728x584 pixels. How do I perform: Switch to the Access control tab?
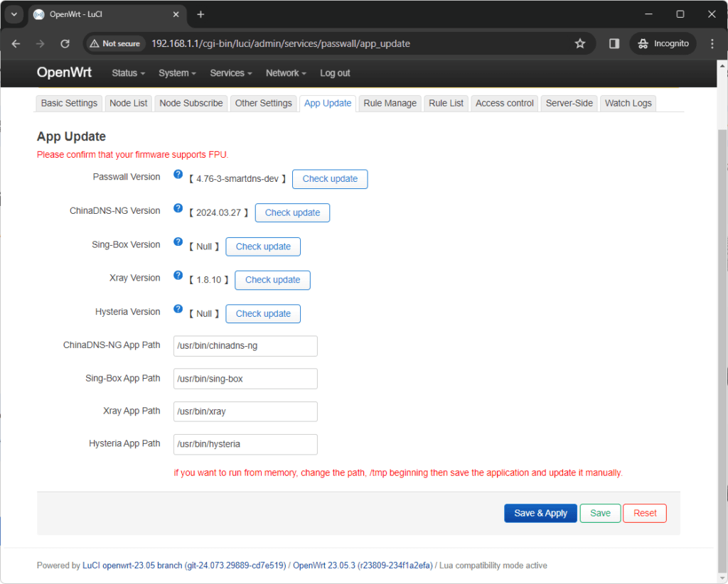tap(504, 104)
